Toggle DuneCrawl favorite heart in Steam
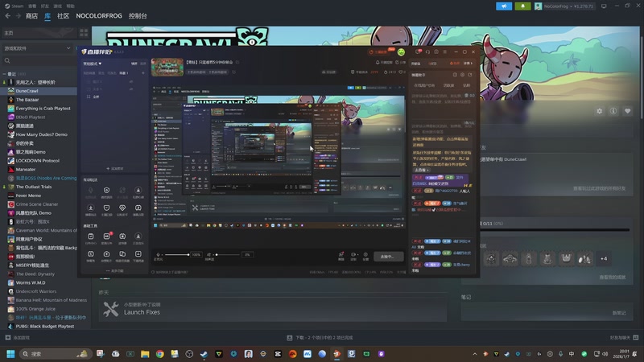Viewport: 644px width, 362px height. pos(627,111)
